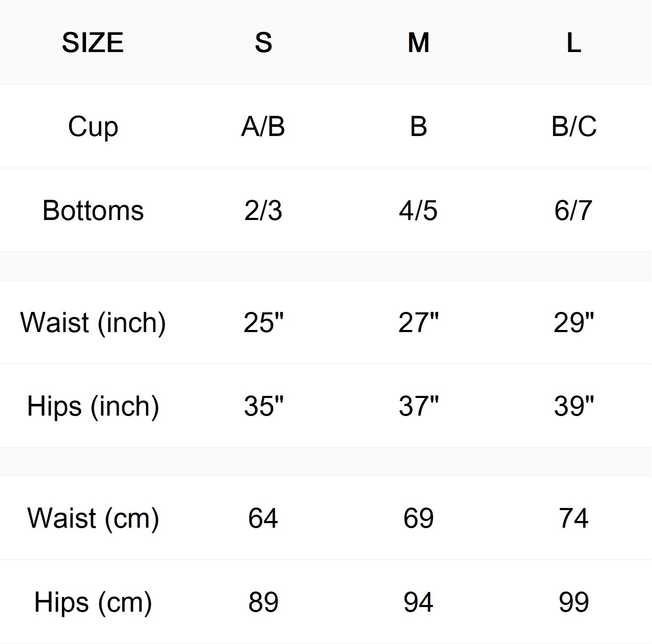
Task: Click the Waist (cm) row label
Action: coord(93,518)
